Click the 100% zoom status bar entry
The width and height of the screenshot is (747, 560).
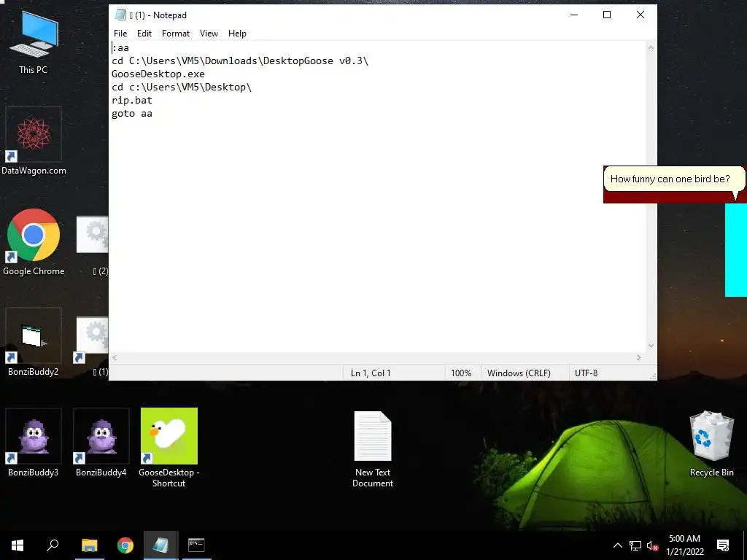click(461, 373)
